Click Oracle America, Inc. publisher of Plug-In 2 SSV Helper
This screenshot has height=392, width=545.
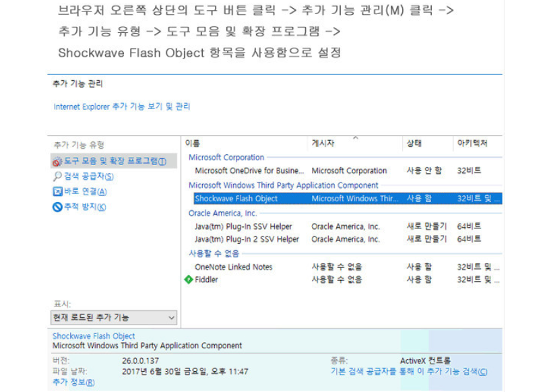point(346,239)
